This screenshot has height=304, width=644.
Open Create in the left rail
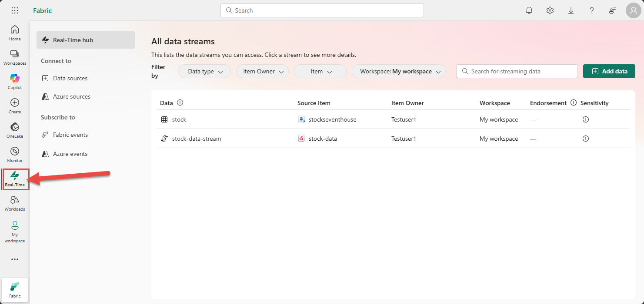coord(15,106)
